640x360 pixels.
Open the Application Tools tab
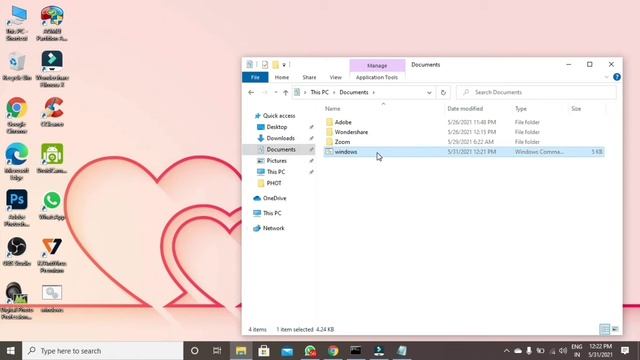coord(377,77)
